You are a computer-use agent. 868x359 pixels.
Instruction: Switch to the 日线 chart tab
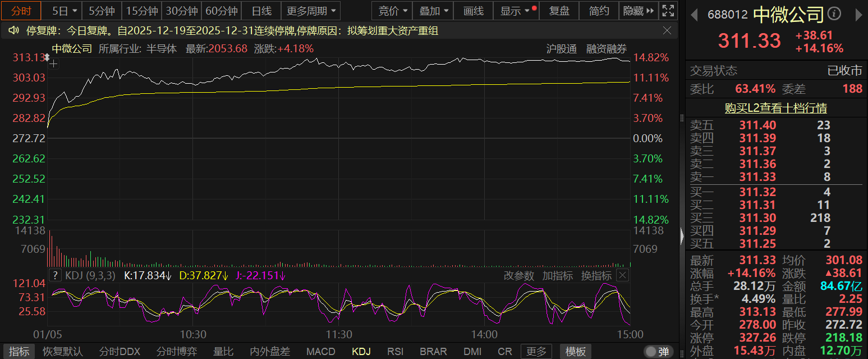click(261, 11)
